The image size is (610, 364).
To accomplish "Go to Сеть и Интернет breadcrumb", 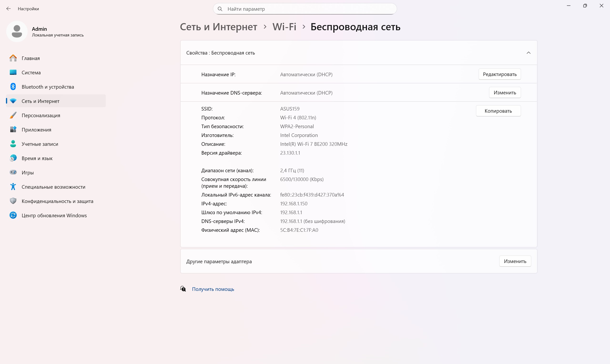I will [x=219, y=27].
